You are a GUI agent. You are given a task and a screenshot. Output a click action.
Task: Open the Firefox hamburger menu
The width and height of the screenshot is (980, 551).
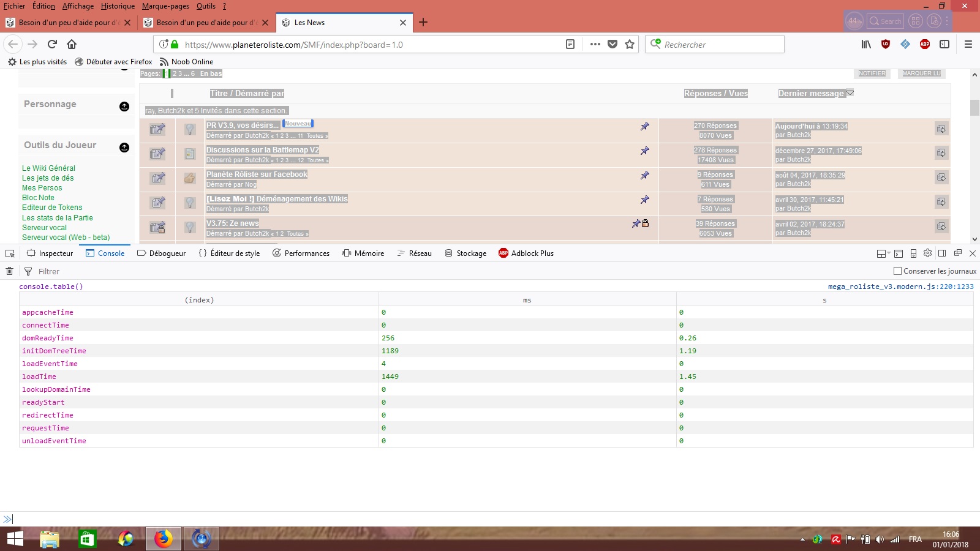coord(968,44)
